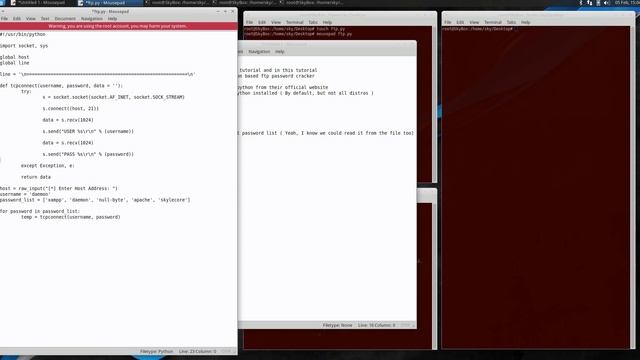This screenshot has height=360, width=640.
Task: Open Edit menu in ftp.py Mousepad
Action: [x=17, y=19]
